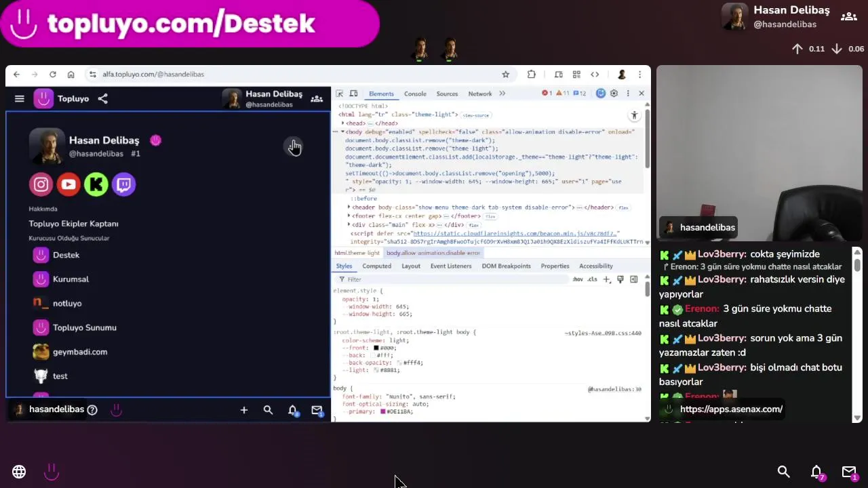Click the magenta --primary color swatch
The height and width of the screenshot is (488, 868).
(x=383, y=412)
